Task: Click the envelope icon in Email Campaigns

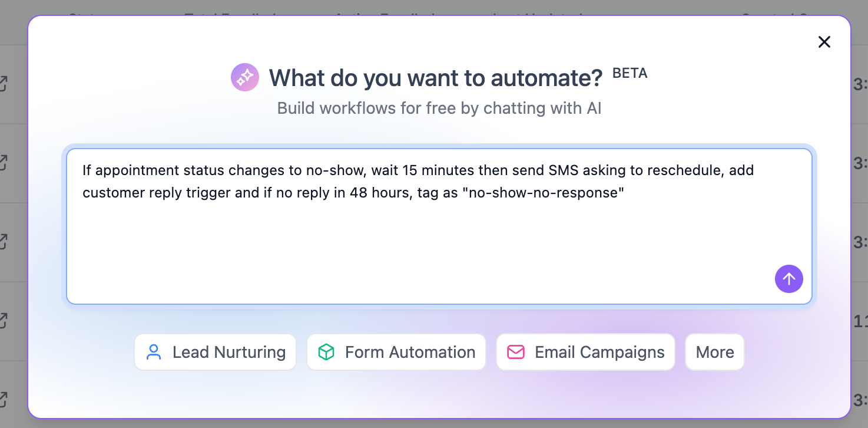Action: pyautogui.click(x=516, y=352)
